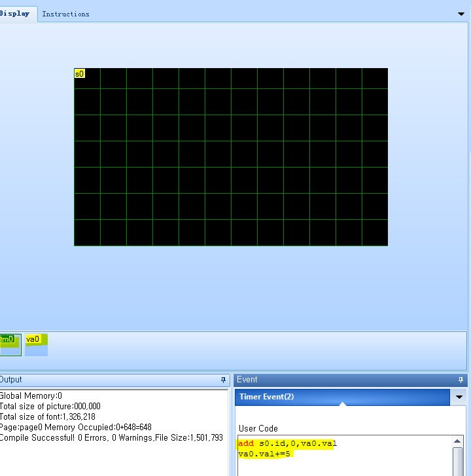Click the black waveform grid canvas
Viewport: 471px width, 476px height.
point(231,157)
